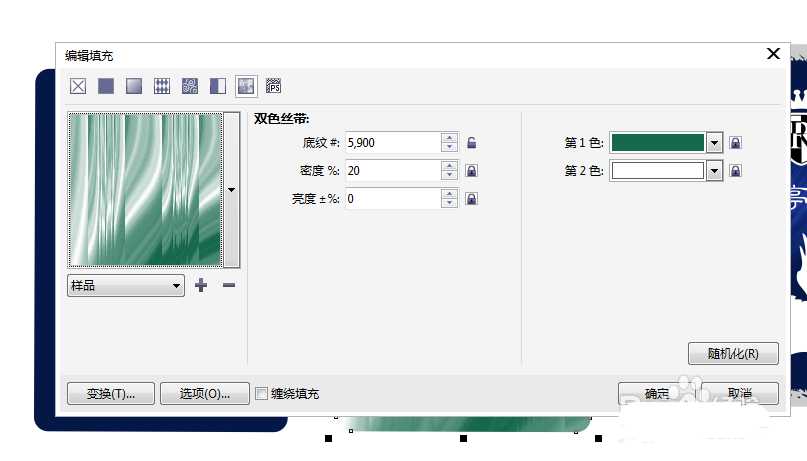Viewport: 807px width, 461px height.
Task: Open the texture preview list arrow
Action: click(x=232, y=189)
